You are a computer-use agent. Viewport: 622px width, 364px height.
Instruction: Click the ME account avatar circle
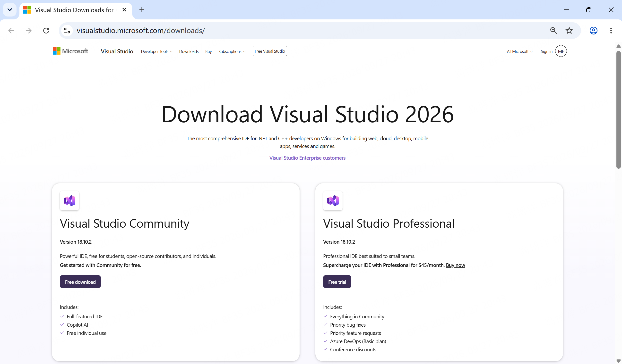[x=561, y=51]
